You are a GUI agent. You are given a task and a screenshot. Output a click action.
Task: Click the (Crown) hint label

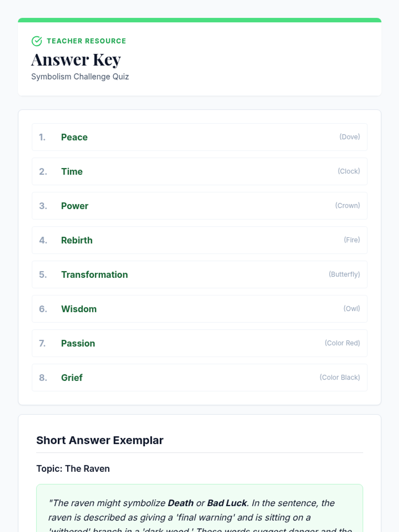(x=347, y=205)
